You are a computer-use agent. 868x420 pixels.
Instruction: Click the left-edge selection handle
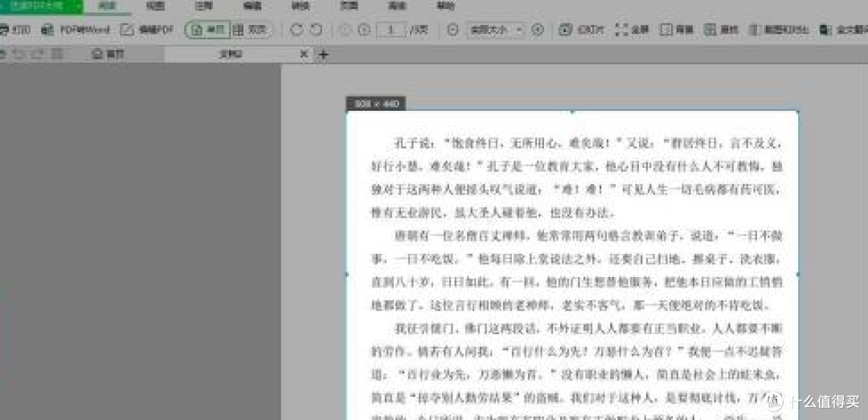[x=347, y=274]
